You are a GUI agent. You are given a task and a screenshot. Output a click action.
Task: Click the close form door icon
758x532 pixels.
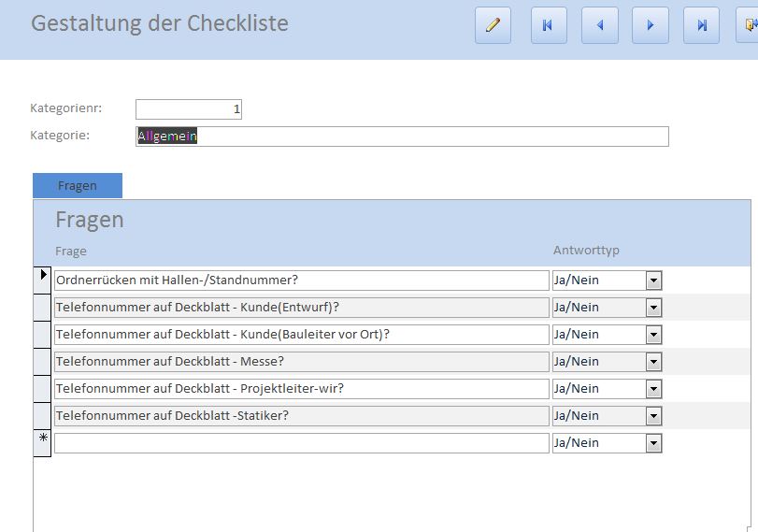tap(749, 25)
